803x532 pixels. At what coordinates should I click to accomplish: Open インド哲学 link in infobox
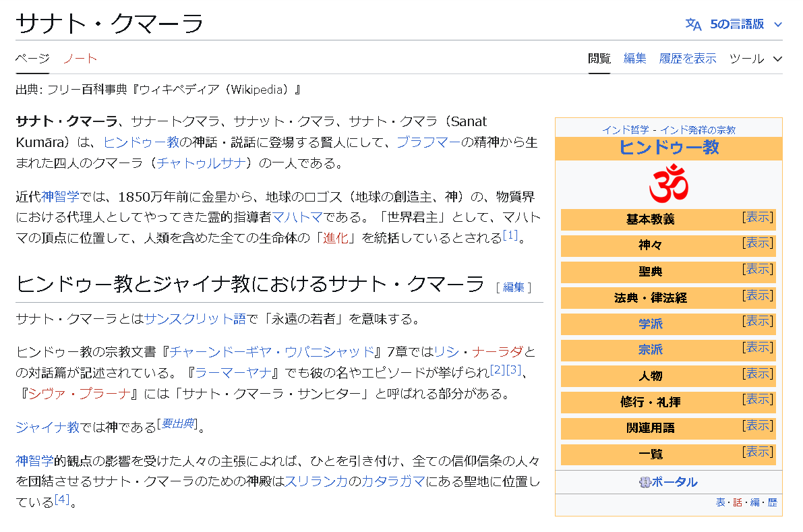coord(625,130)
